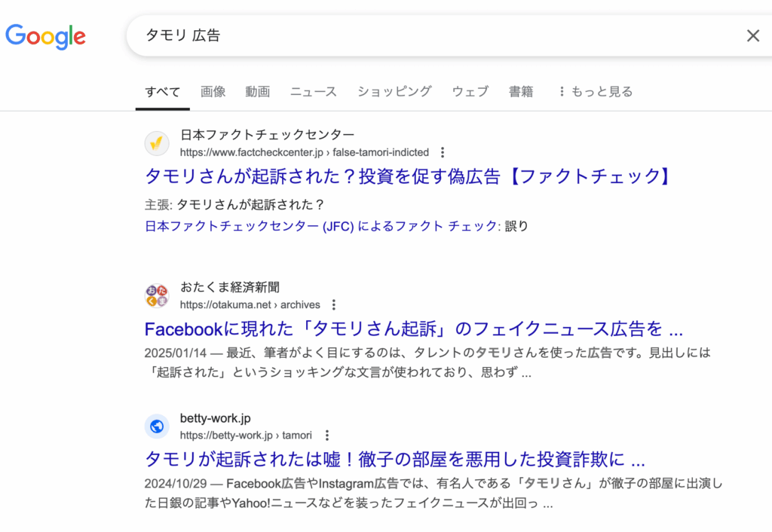Viewport: 772px width, 532px height.
Task: Switch to the ニュース tab
Action: pyautogui.click(x=313, y=91)
